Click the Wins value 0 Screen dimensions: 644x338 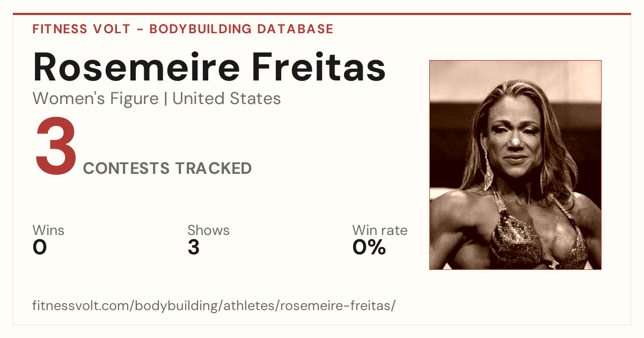40,247
